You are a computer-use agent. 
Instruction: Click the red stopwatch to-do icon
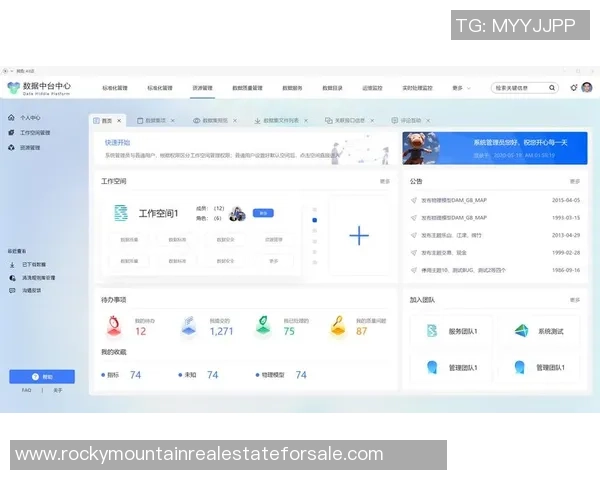[x=114, y=326]
